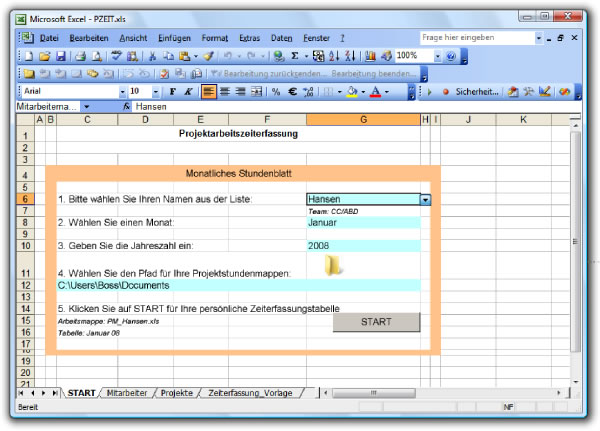Open the font color picker arrow
The width and height of the screenshot is (600, 431).
387,91
